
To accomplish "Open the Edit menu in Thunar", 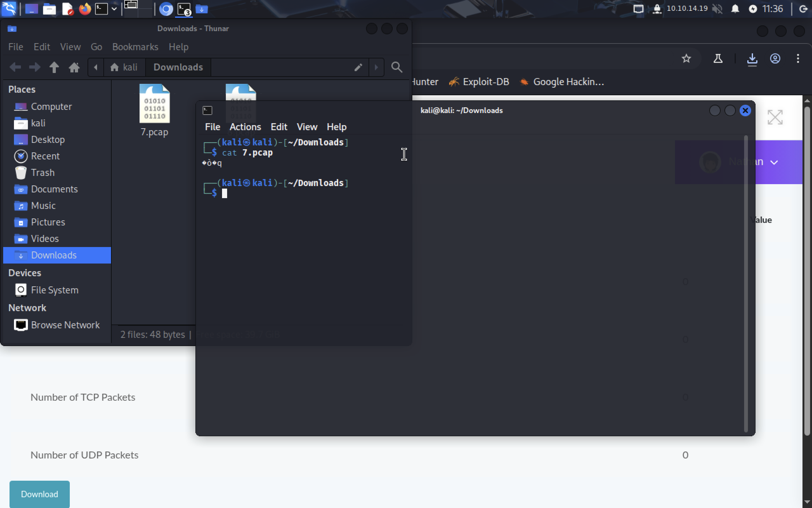I will (42, 47).
